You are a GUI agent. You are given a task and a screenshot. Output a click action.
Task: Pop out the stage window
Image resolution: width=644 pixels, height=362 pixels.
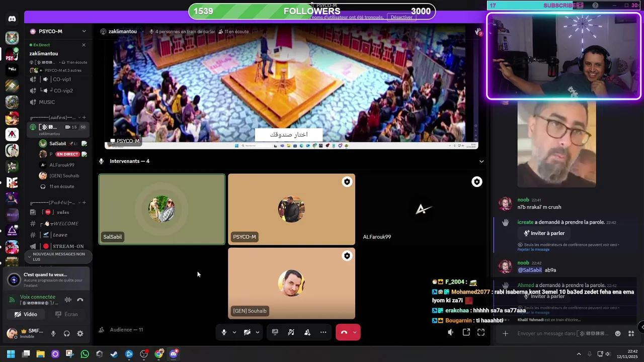466,332
